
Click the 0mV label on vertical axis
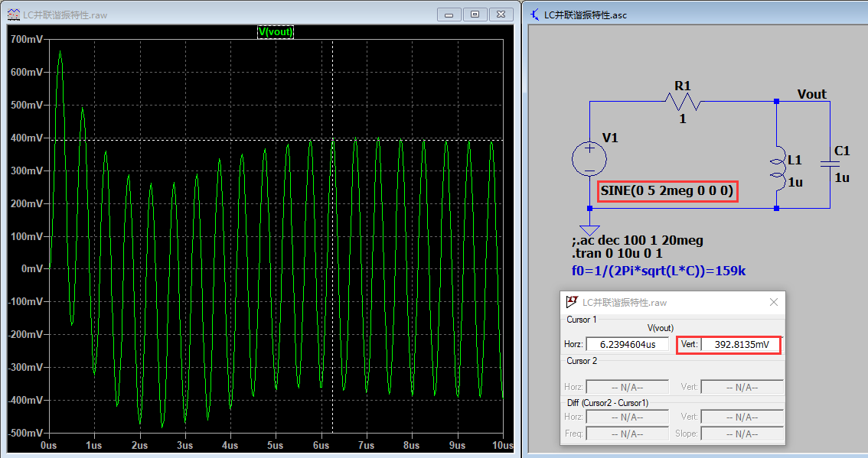[x=31, y=269]
